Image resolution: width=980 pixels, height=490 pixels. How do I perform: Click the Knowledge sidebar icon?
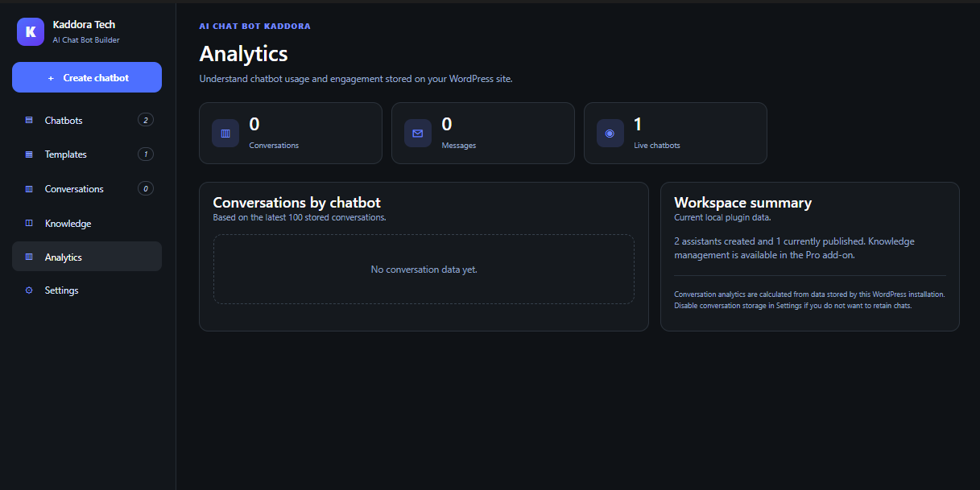(29, 224)
